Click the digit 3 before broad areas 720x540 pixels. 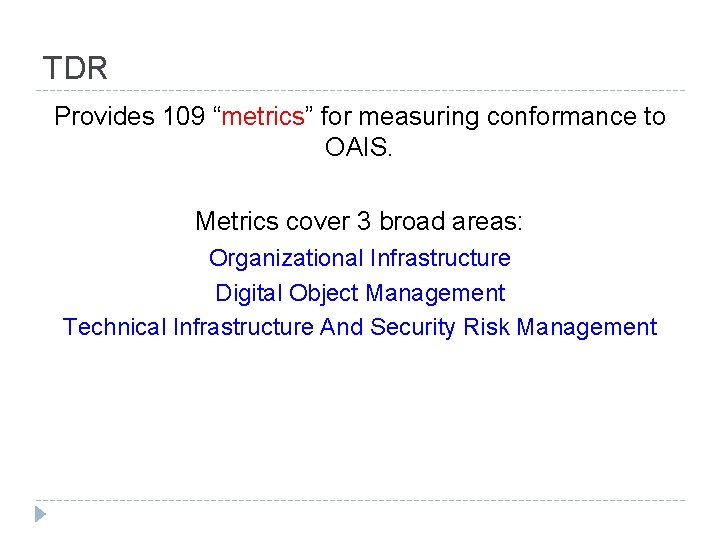(364, 221)
